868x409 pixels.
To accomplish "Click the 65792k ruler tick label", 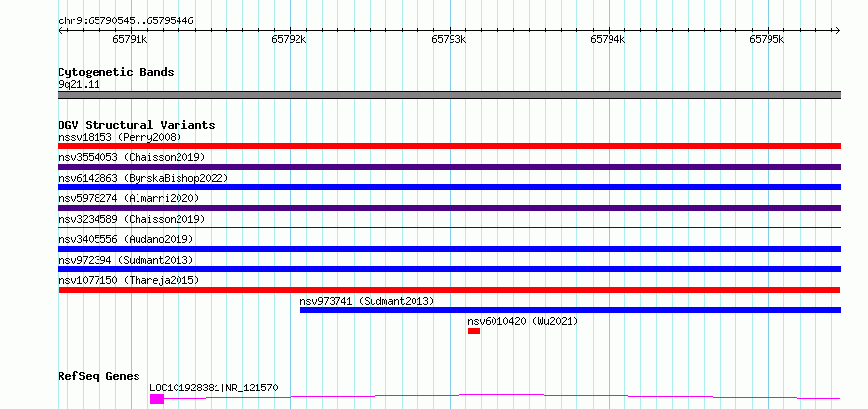I will click(290, 39).
